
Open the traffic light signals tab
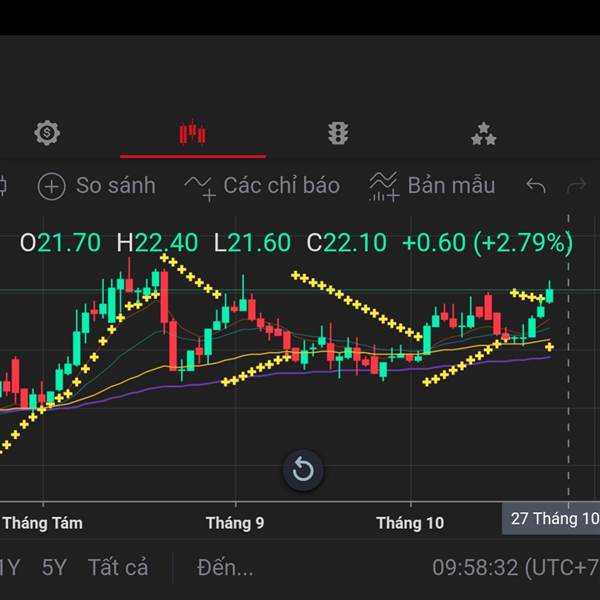[338, 133]
